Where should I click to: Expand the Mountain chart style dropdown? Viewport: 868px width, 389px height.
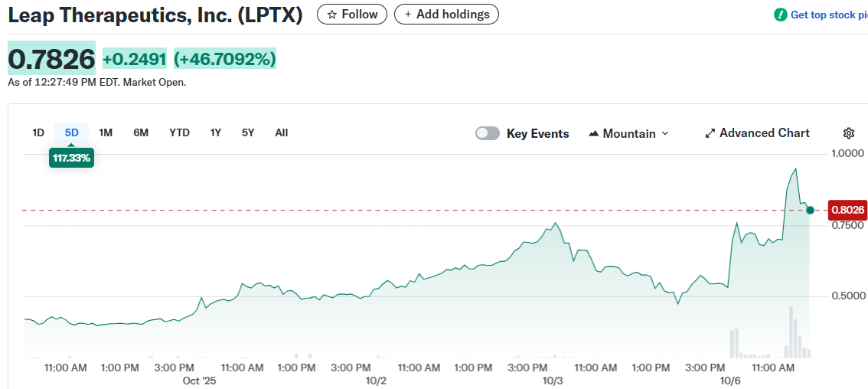tap(664, 133)
